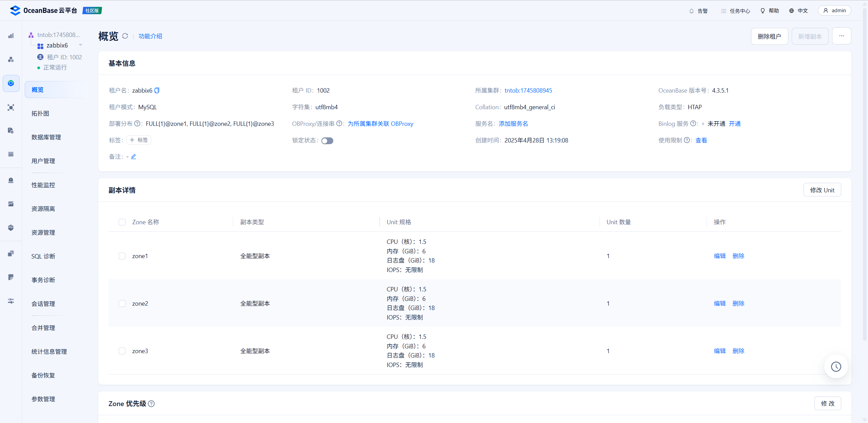Click help icon beside Zone 优先级
Viewport: 868px width, 423px height.
(x=152, y=404)
